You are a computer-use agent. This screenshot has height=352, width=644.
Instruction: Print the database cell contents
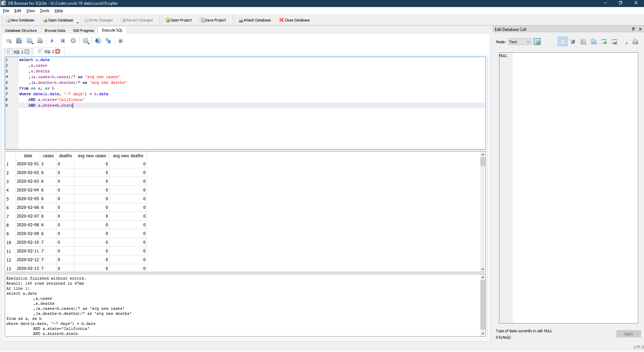636,42
